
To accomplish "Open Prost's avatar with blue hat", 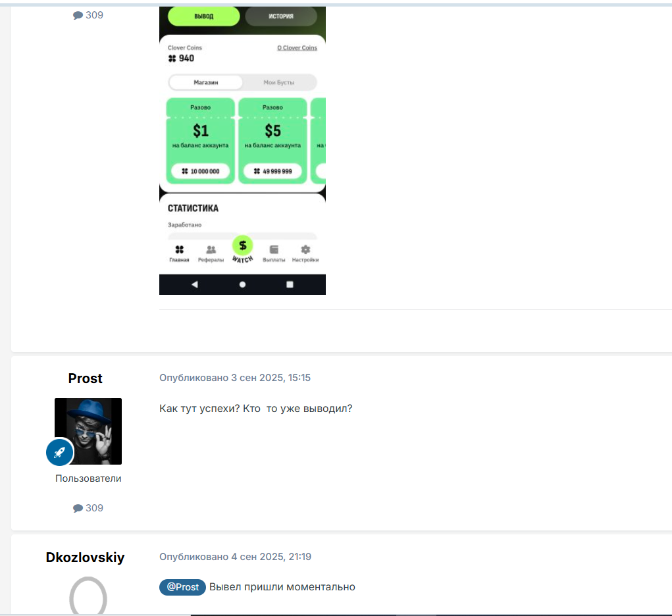I will [88, 431].
